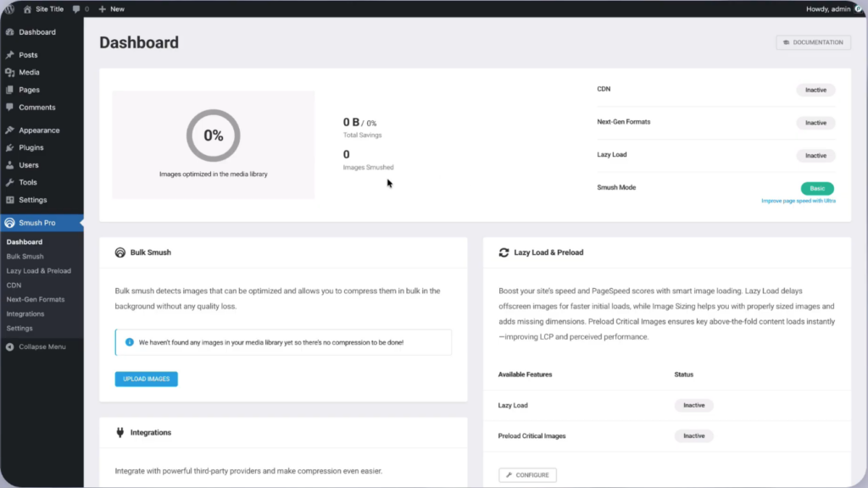868x488 pixels.
Task: Click the 0% optimization progress circle
Action: (213, 136)
